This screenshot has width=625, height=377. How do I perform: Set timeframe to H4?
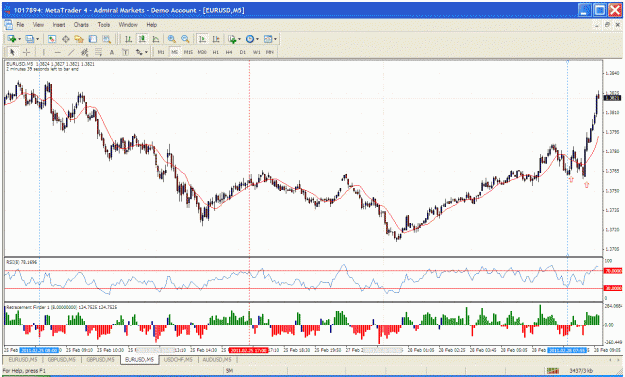click(x=229, y=52)
